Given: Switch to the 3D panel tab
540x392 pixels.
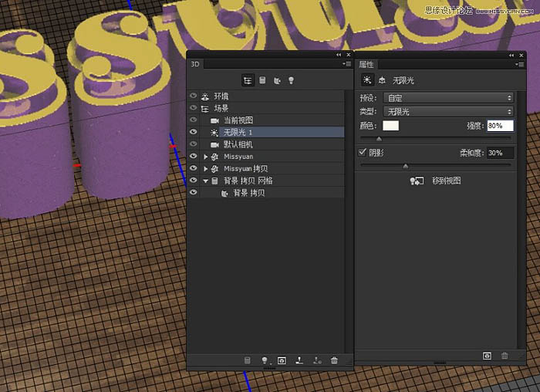Looking at the screenshot, I should (195, 64).
